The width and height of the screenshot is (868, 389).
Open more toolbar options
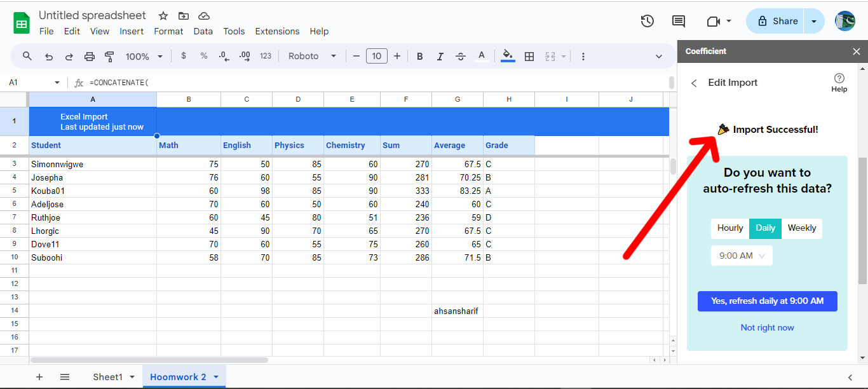(583, 56)
